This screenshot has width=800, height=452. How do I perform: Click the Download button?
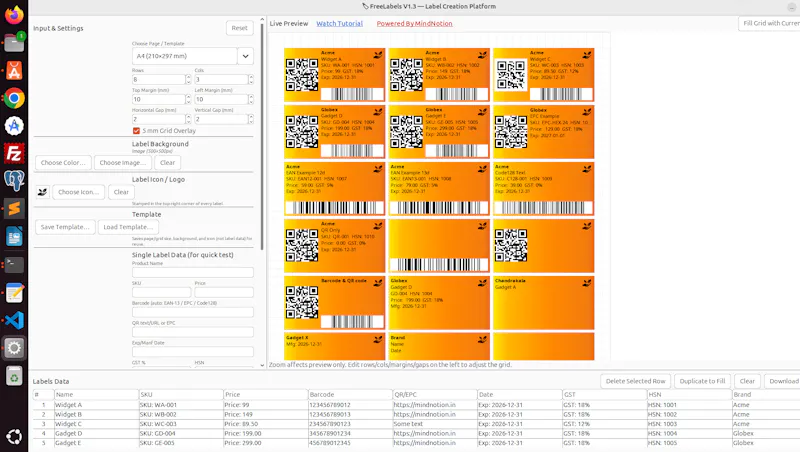[783, 381]
